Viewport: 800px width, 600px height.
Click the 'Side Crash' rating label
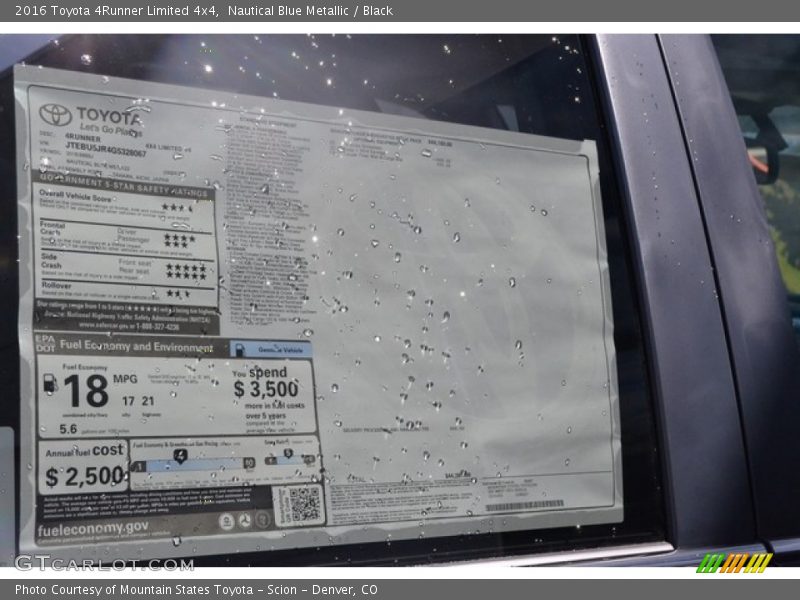[51, 261]
